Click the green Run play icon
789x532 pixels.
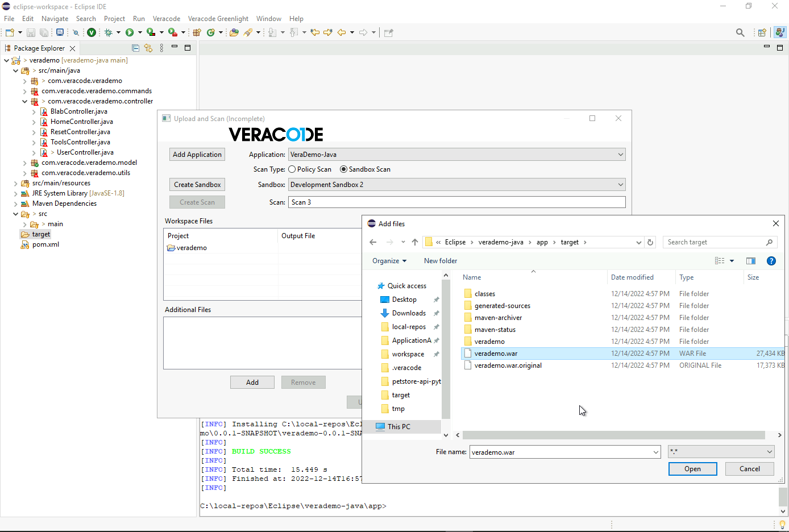point(130,33)
